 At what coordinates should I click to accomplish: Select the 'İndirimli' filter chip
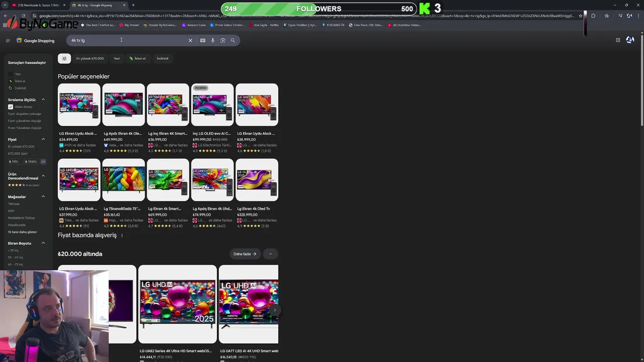163,58
